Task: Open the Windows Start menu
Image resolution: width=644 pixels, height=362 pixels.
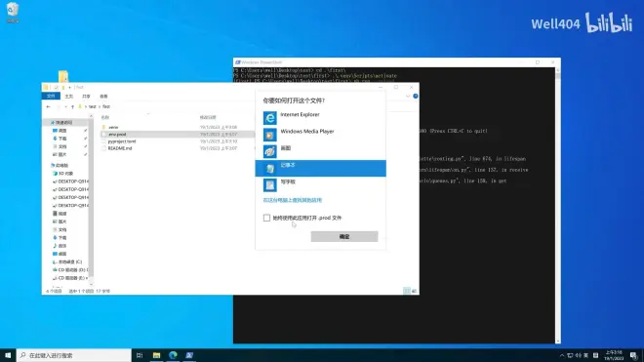Action: [8, 355]
